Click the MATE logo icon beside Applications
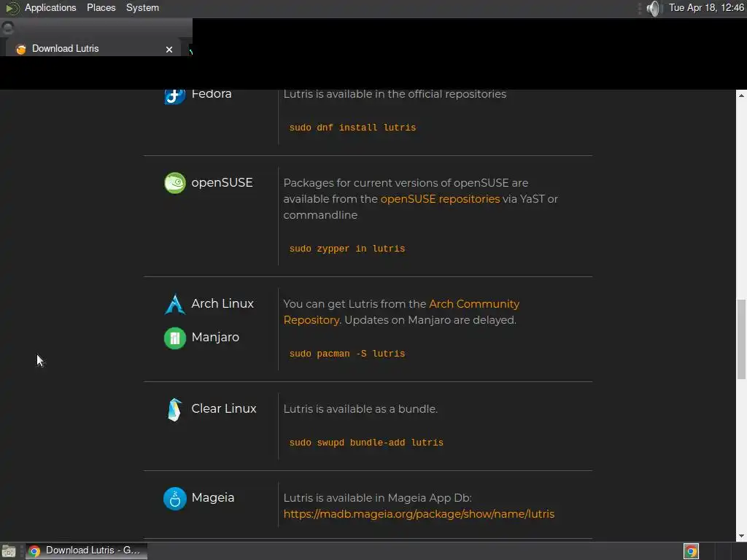Screen dimensions: 747x560 (12, 8)
